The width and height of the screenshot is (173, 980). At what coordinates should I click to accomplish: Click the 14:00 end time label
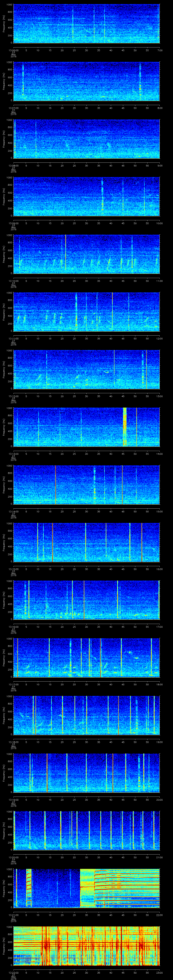coord(159,454)
